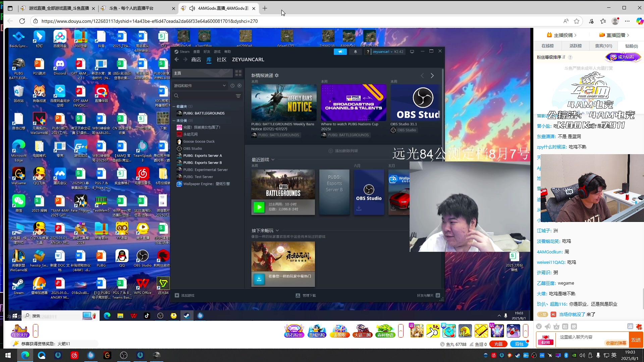
Task: Open the 任务大厅 task hall icon
Action: tap(20, 331)
